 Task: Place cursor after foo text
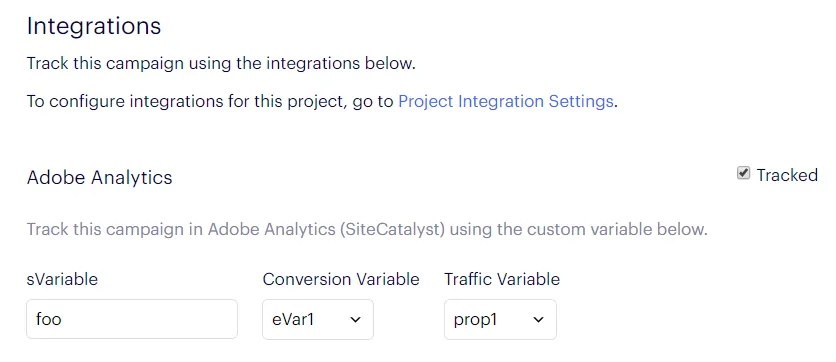point(63,319)
